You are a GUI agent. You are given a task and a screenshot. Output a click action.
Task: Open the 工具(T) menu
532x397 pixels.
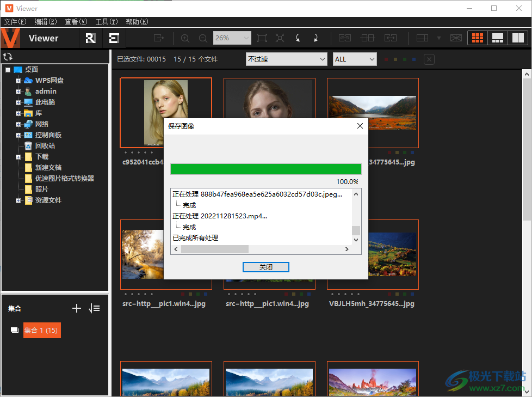coord(107,22)
